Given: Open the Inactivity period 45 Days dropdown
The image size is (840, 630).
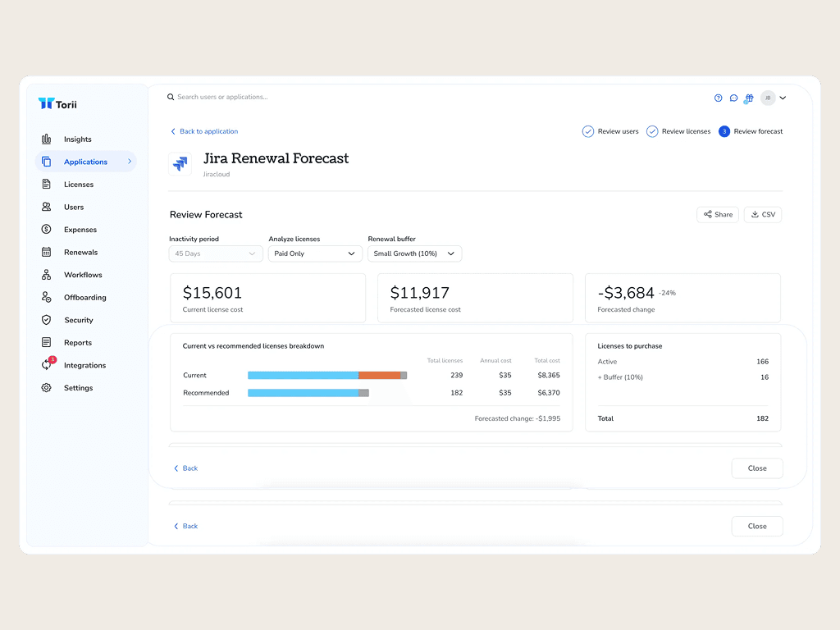Looking at the screenshot, I should [x=216, y=253].
